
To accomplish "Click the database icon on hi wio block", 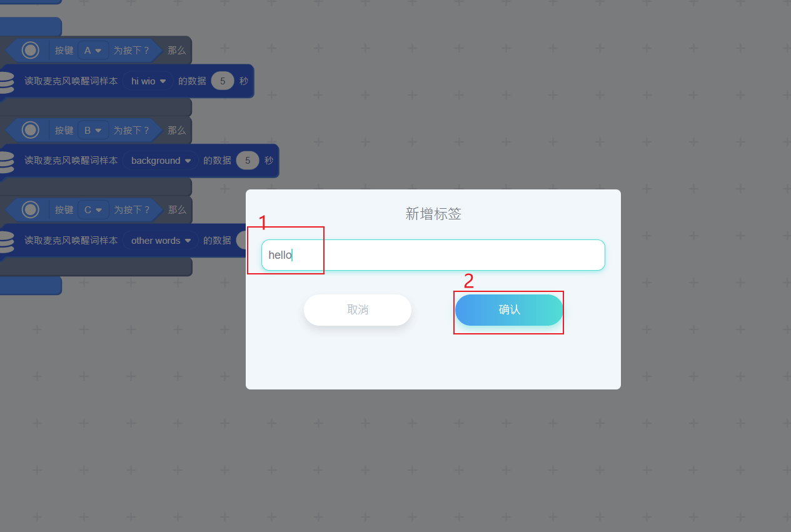I will (x=6, y=82).
